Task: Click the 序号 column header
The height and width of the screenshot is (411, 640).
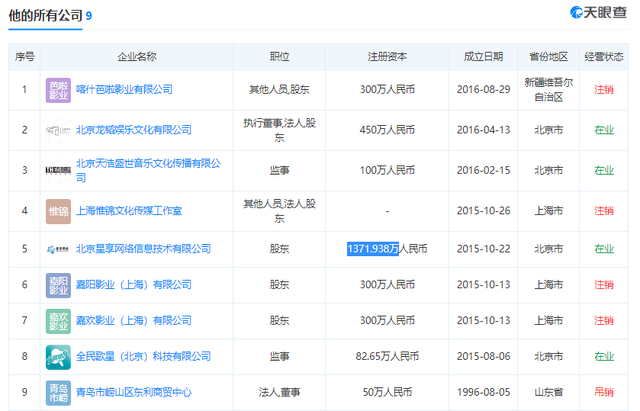Action: (24, 57)
